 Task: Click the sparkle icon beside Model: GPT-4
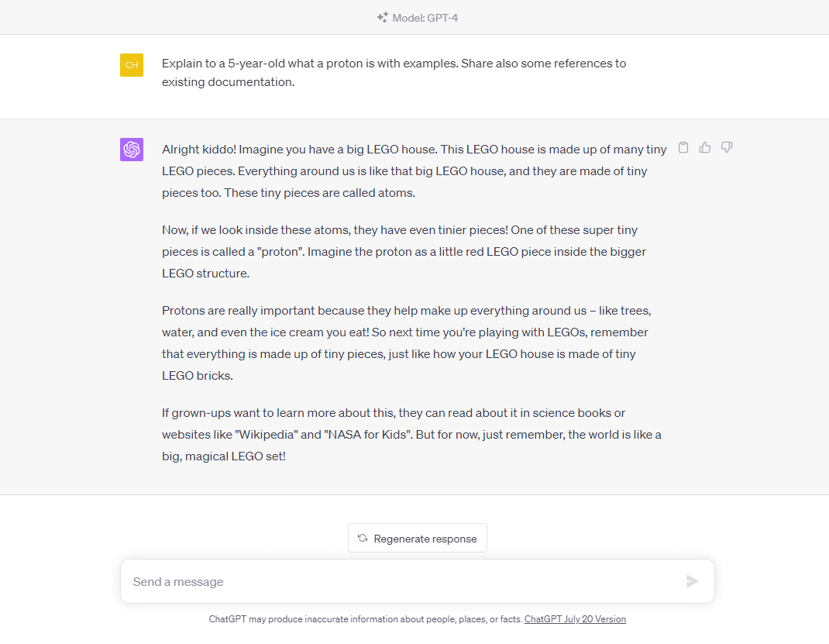click(382, 18)
